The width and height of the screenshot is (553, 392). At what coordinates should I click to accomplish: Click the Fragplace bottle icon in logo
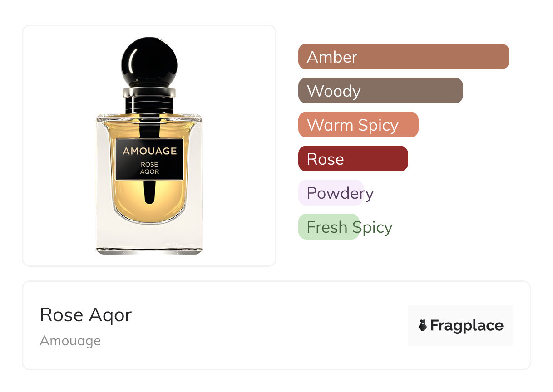[x=423, y=325]
